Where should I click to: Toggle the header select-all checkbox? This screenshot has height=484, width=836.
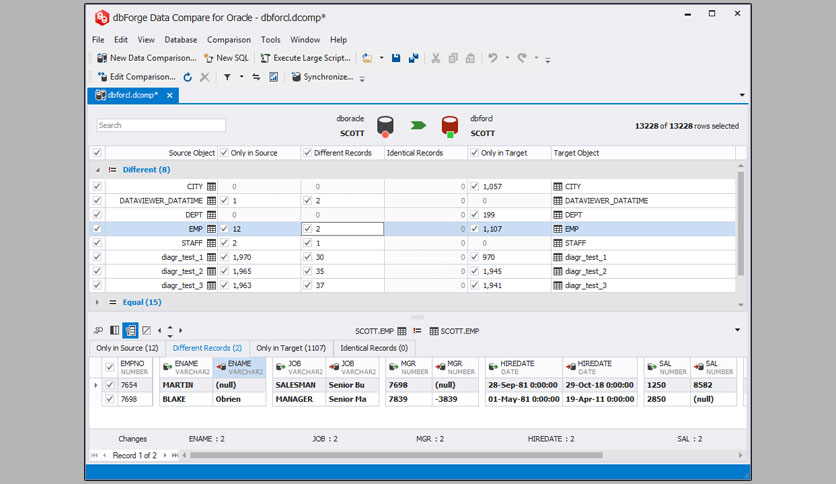(x=97, y=152)
